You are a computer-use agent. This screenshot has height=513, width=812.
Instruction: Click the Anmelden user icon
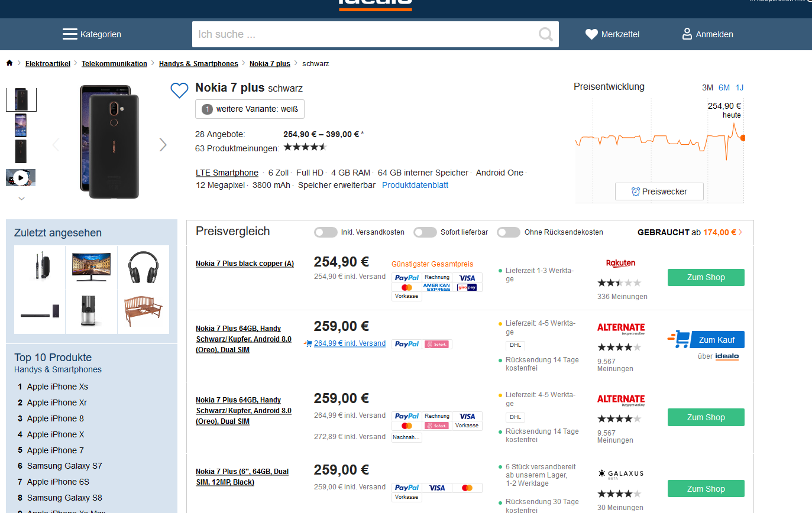pyautogui.click(x=687, y=34)
